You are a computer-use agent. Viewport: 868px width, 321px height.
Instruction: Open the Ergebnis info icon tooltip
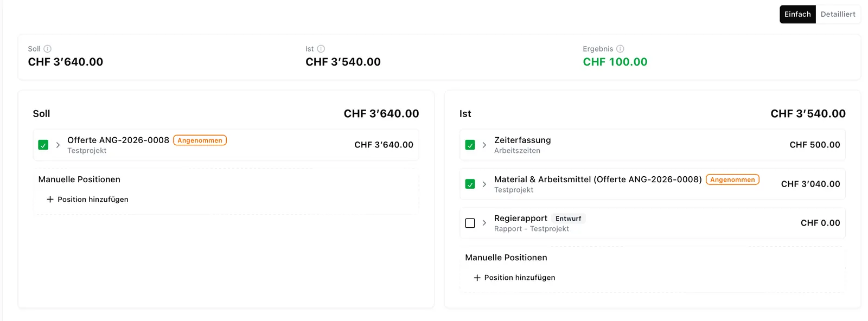click(x=620, y=49)
